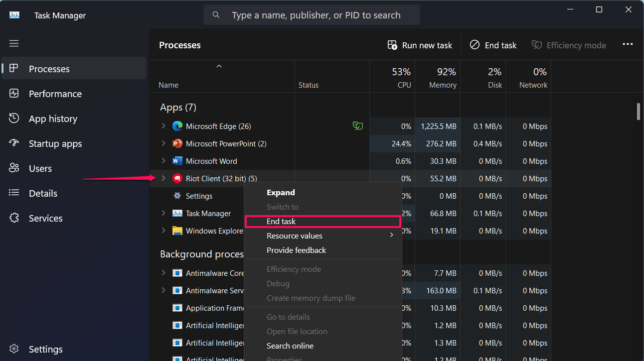Expand the Riot Client process group

pyautogui.click(x=163, y=178)
